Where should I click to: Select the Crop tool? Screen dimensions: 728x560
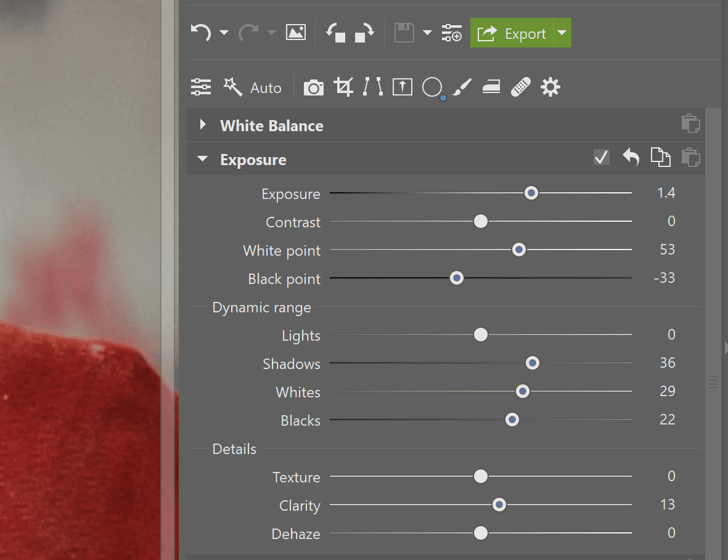(x=343, y=87)
